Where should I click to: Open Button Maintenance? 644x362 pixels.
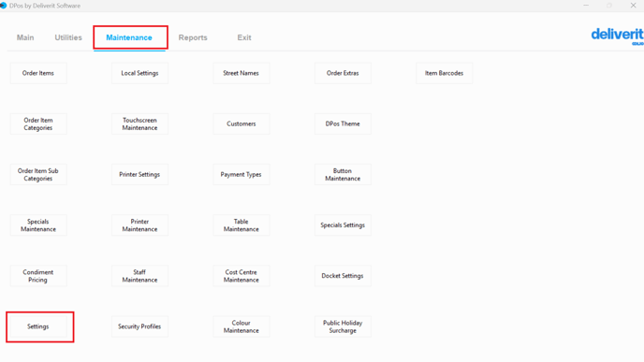coord(343,174)
